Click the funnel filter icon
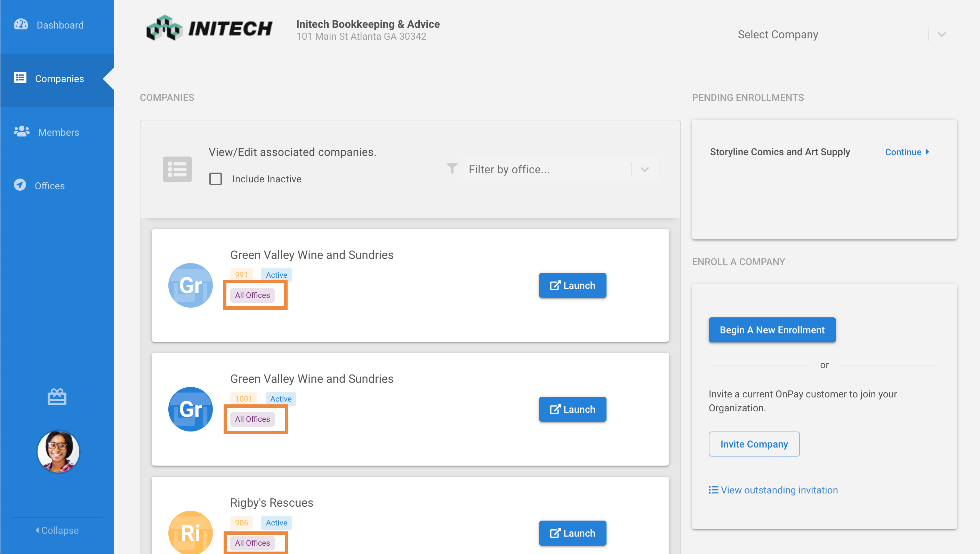Screen dimensions: 980x554 452,168
